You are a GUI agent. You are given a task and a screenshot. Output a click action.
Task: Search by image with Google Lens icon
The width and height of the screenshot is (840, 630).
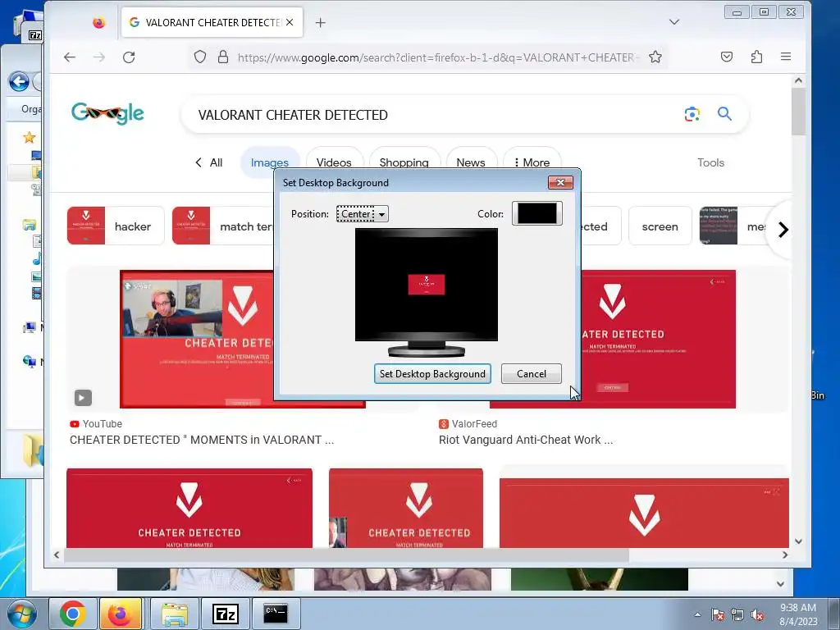pyautogui.click(x=692, y=114)
